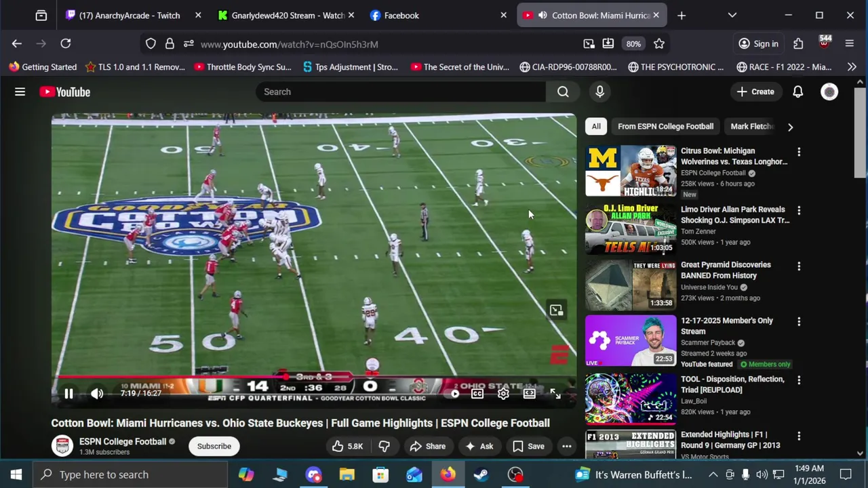
Task: List all tabs with the tab bar chevron
Action: tap(732, 15)
